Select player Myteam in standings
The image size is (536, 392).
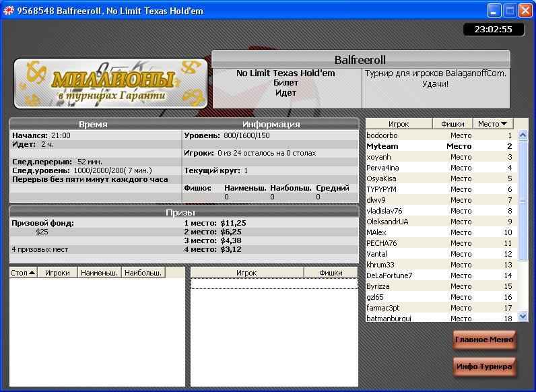pos(441,146)
